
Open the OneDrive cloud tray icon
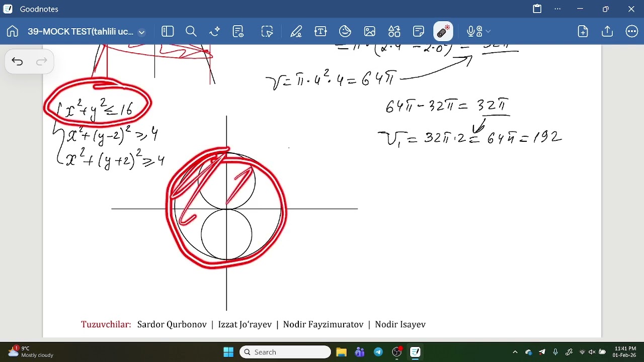coord(528,352)
